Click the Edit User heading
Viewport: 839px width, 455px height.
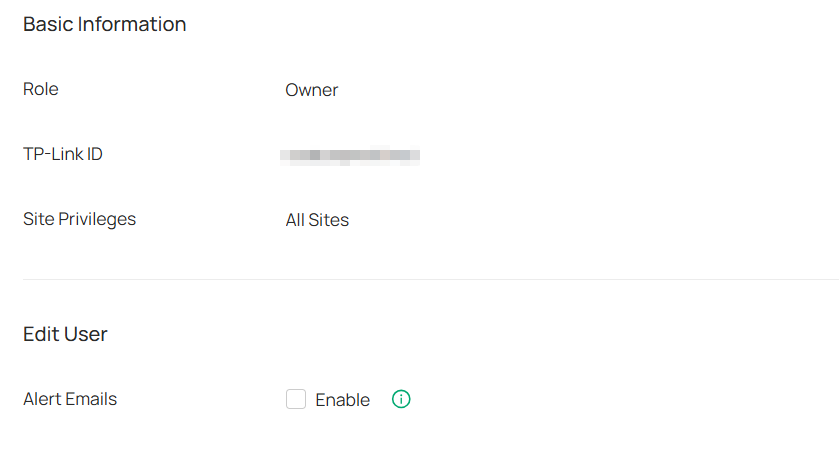tap(65, 334)
